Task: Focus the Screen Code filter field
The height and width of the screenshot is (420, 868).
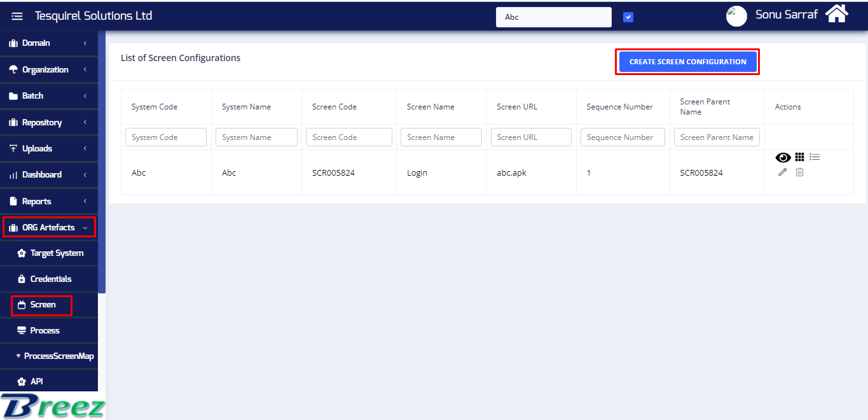Action: click(x=348, y=137)
